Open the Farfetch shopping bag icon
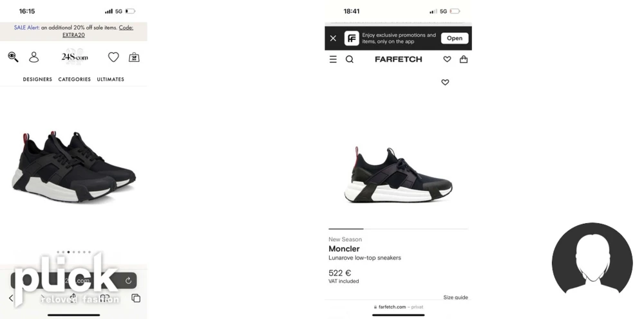Image resolution: width=644 pixels, height=319 pixels. [464, 59]
